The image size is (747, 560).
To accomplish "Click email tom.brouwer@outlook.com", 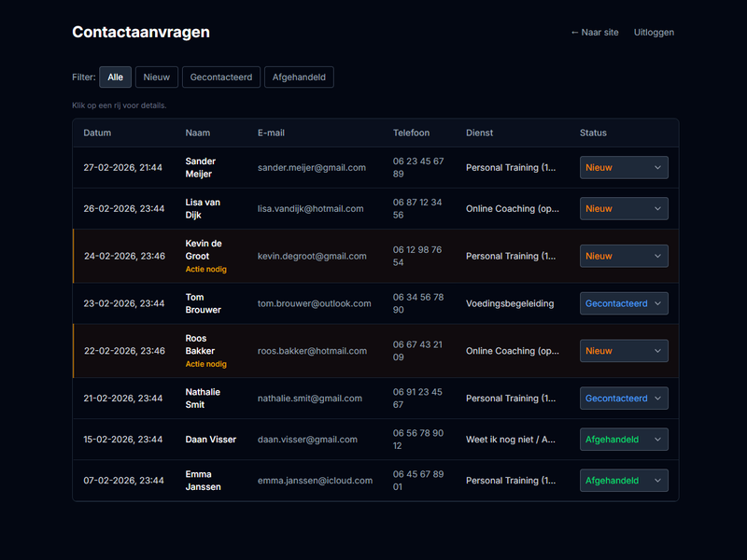I will 314,303.
